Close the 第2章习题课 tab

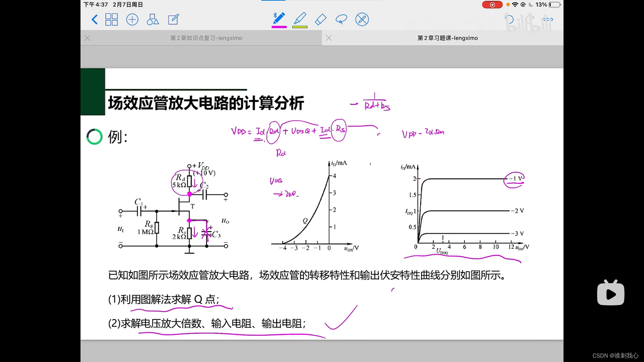[329, 38]
